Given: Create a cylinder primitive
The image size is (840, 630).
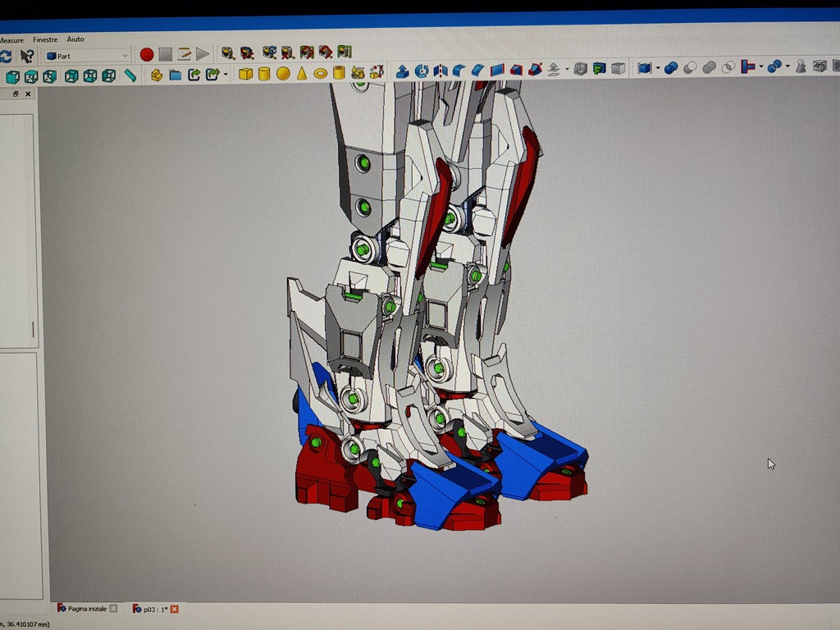Looking at the screenshot, I should (264, 74).
